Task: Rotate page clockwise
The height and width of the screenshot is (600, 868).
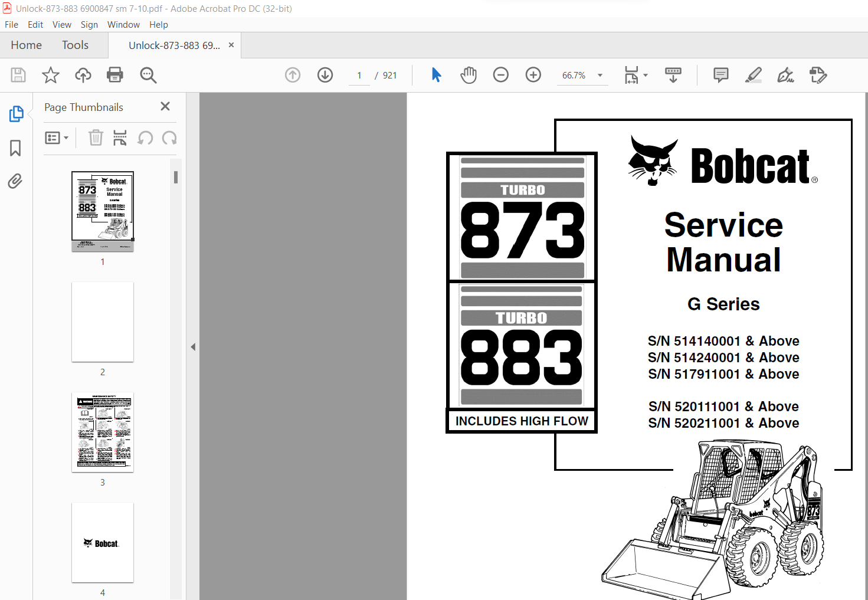Action: [169, 138]
